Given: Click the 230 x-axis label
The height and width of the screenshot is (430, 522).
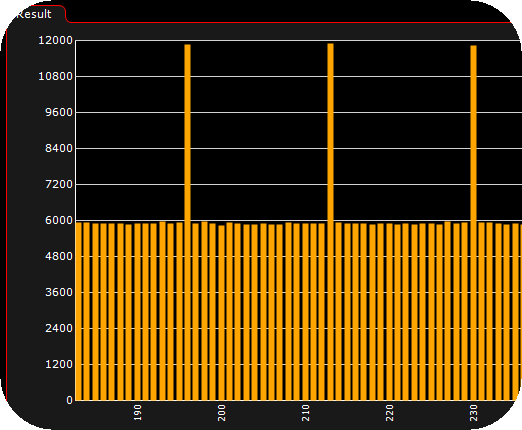Looking at the screenshot, I should point(474,413).
